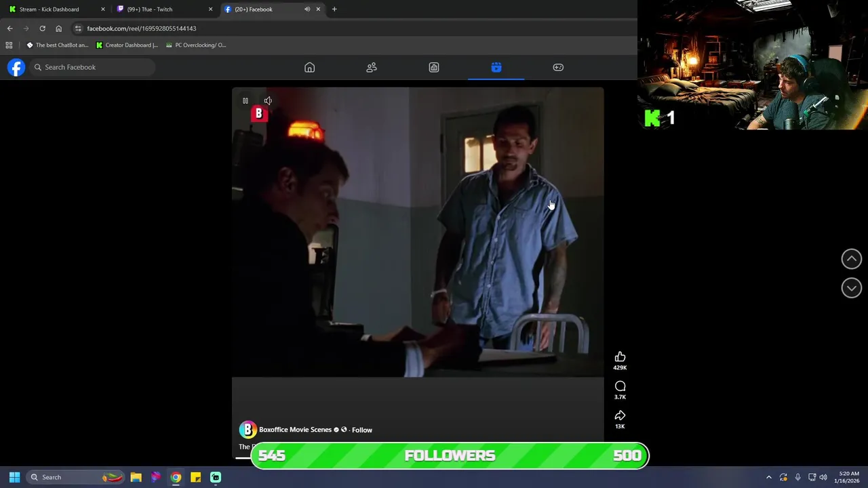Follow Boxoffice Movie Scenes
The width and height of the screenshot is (868, 488).
click(x=362, y=430)
